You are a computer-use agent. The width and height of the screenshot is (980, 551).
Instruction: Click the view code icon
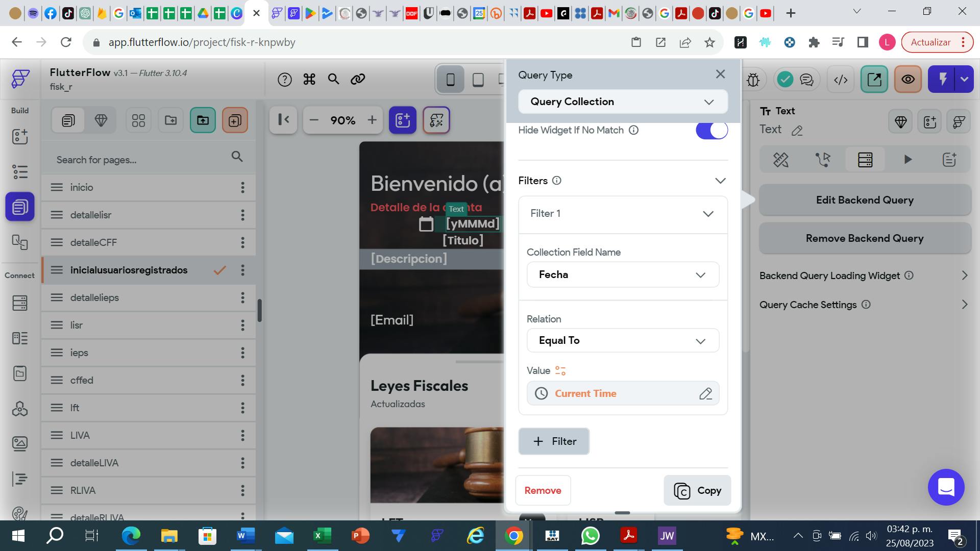pyautogui.click(x=840, y=80)
